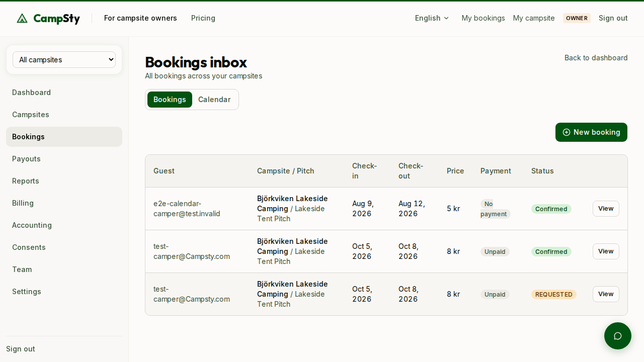Open Settings in the sidebar
The width and height of the screenshot is (644, 362).
pos(64,292)
